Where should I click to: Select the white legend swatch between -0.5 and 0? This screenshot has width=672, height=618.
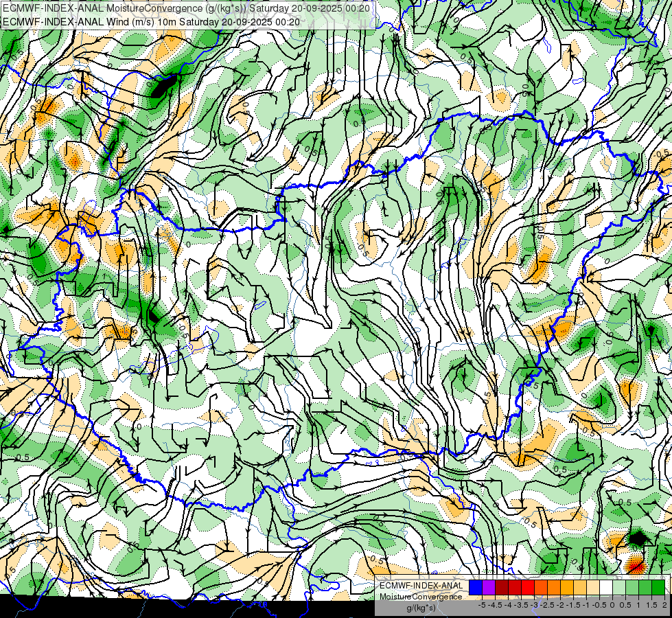point(606,587)
